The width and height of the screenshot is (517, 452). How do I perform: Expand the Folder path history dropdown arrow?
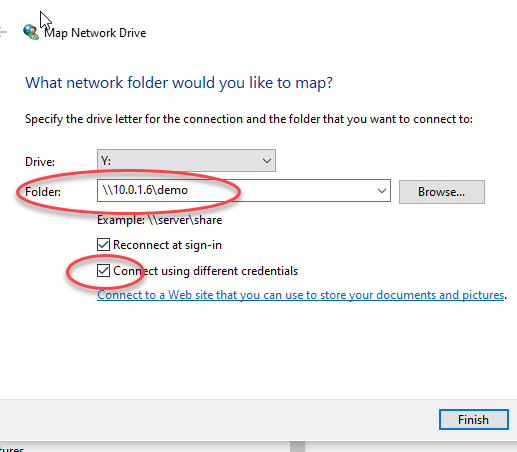pyautogui.click(x=382, y=191)
